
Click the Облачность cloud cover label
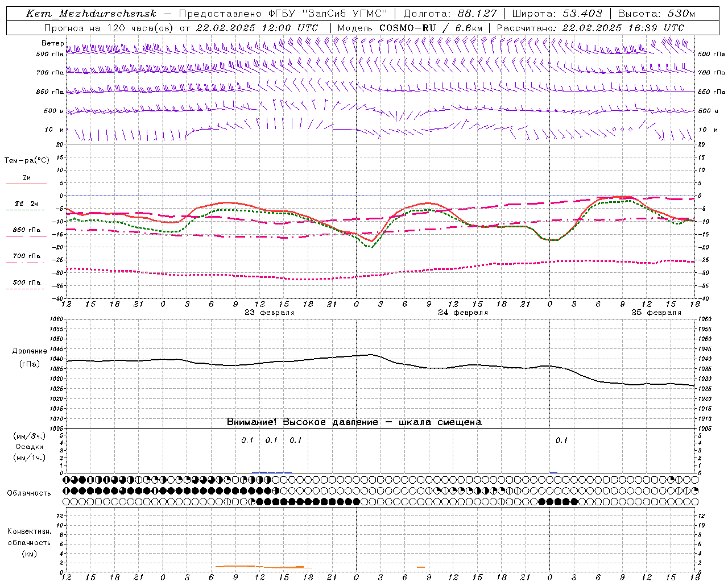pyautogui.click(x=29, y=493)
